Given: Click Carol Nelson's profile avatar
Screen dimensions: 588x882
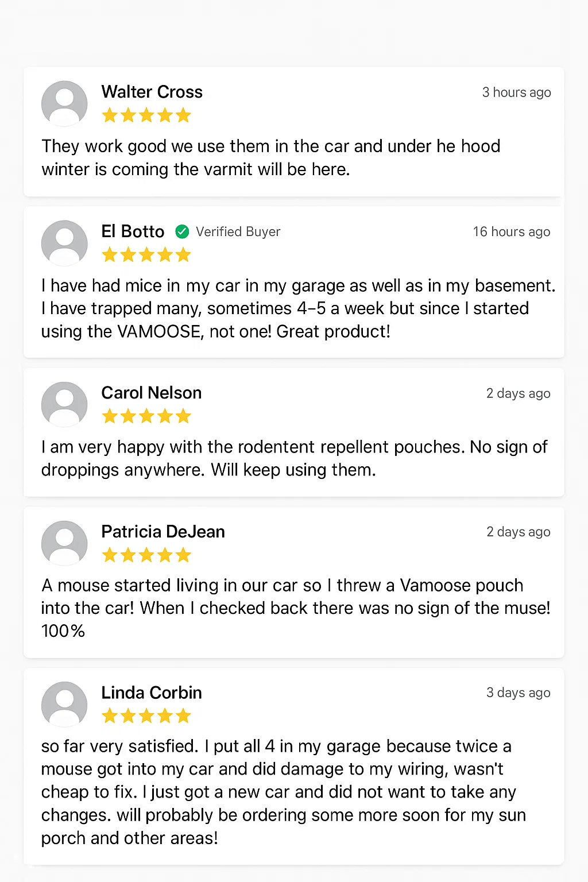Looking at the screenshot, I should (x=64, y=404).
